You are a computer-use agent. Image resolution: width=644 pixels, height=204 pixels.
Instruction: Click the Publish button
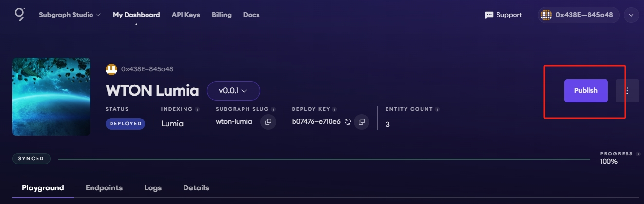click(x=586, y=91)
